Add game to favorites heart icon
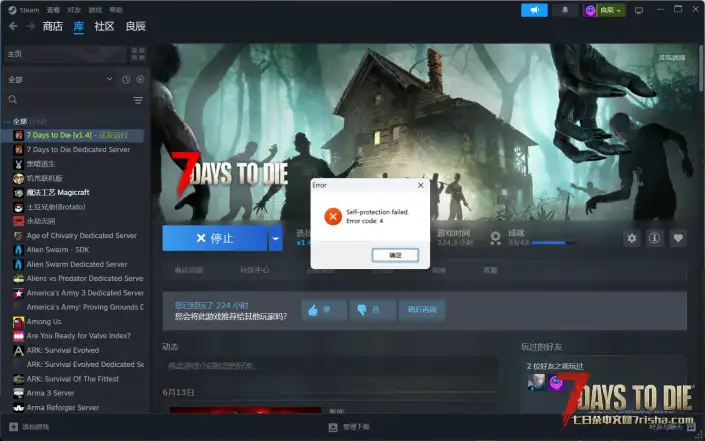 (x=678, y=238)
